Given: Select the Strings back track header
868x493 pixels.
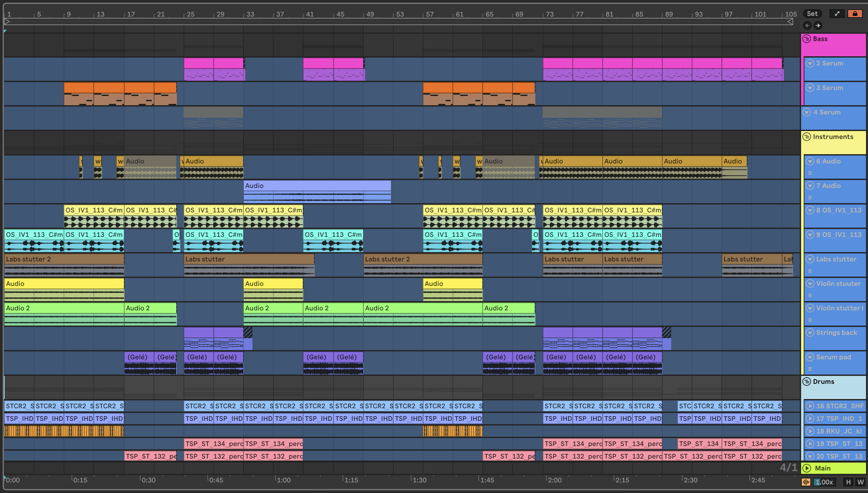Looking at the screenshot, I should click(836, 333).
